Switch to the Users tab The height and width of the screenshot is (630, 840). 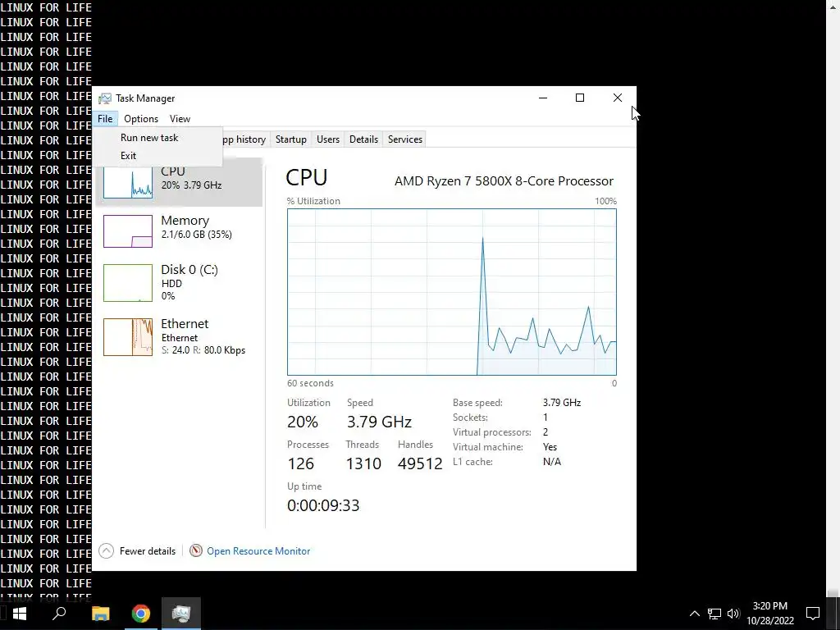click(328, 139)
